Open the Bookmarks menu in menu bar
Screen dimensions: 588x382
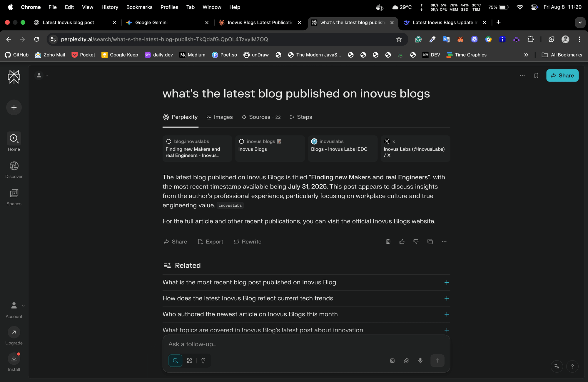pos(139,7)
